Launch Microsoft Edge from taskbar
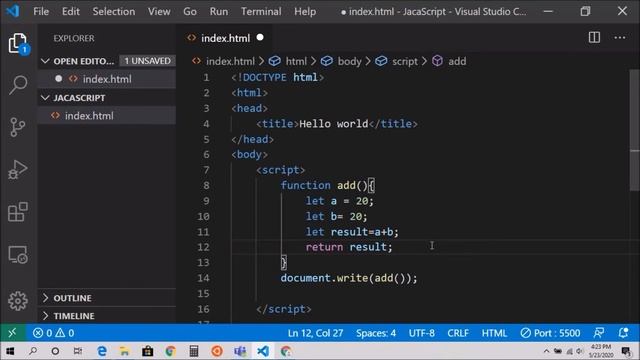The width and height of the screenshot is (640, 360). click(102, 351)
